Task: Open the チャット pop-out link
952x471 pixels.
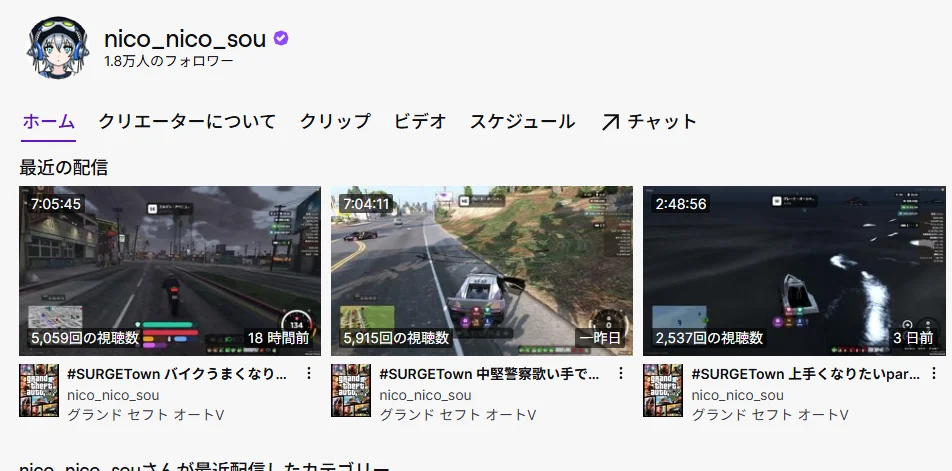Action: coord(649,121)
